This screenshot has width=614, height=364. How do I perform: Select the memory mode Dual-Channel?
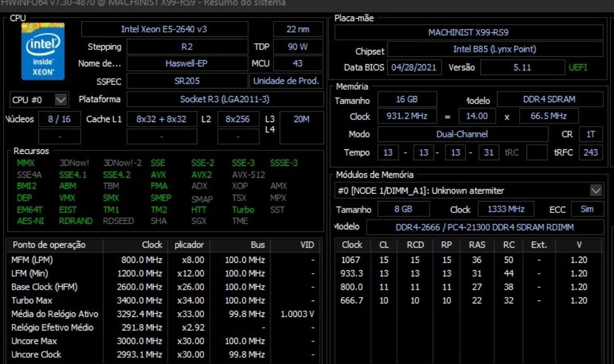[x=462, y=134]
